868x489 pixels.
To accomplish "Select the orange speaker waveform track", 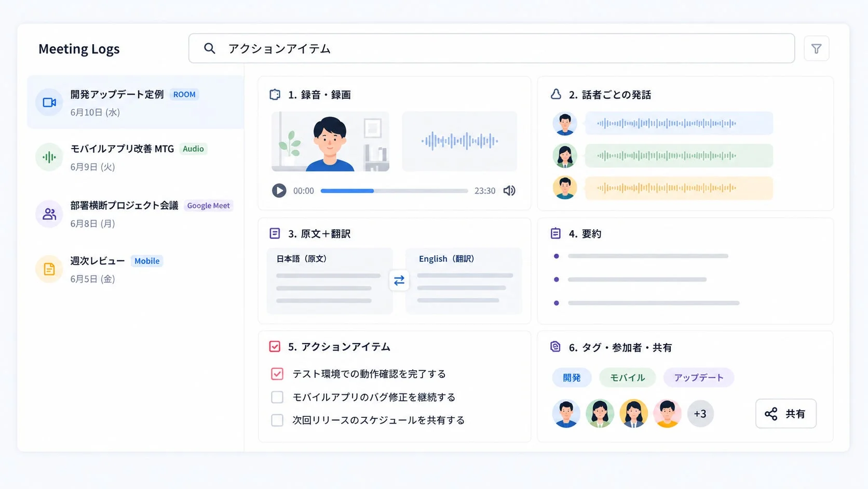I will point(679,188).
